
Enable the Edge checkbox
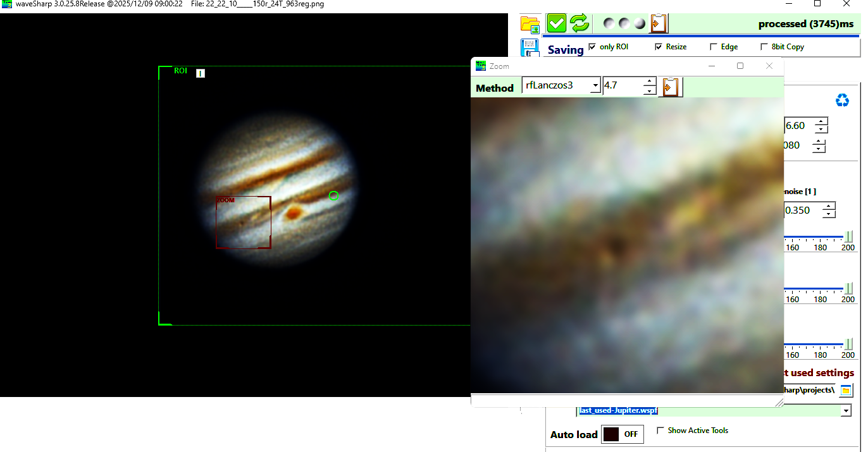(x=714, y=47)
